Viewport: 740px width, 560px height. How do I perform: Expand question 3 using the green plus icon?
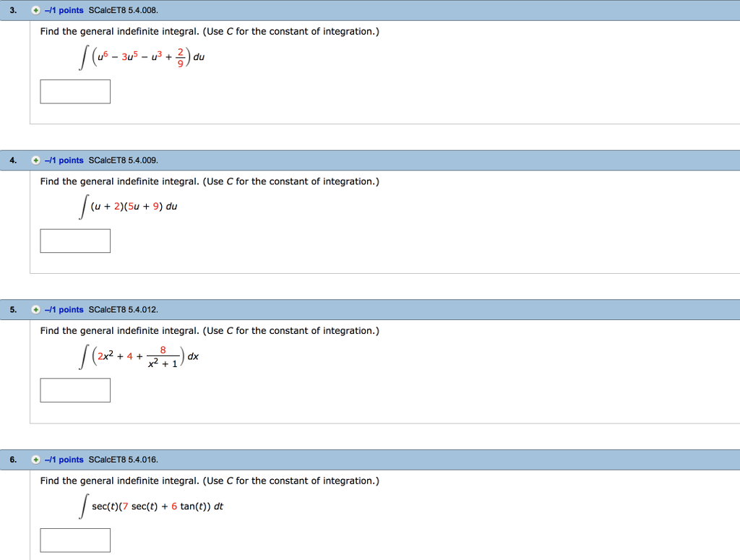click(x=35, y=9)
